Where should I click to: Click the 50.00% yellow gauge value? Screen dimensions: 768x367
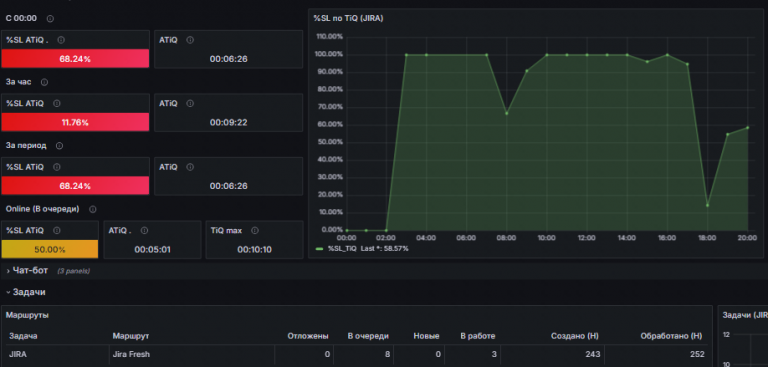pyautogui.click(x=49, y=249)
